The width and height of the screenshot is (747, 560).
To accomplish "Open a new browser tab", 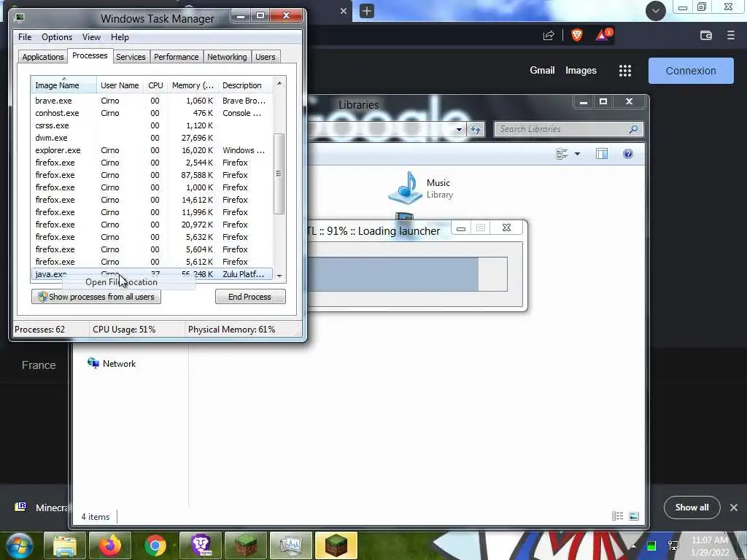I will coord(366,11).
